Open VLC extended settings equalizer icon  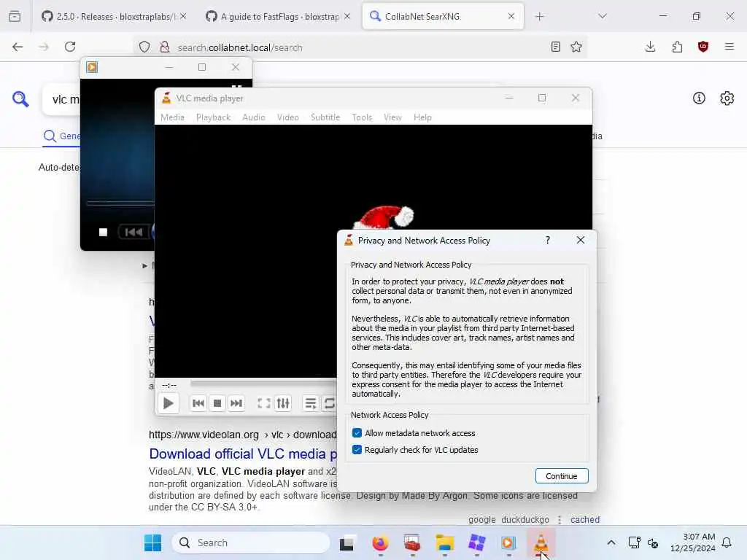(x=283, y=403)
